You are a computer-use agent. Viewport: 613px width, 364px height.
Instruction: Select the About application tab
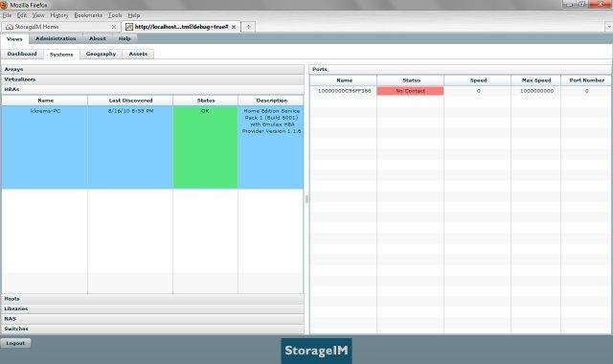pos(98,38)
